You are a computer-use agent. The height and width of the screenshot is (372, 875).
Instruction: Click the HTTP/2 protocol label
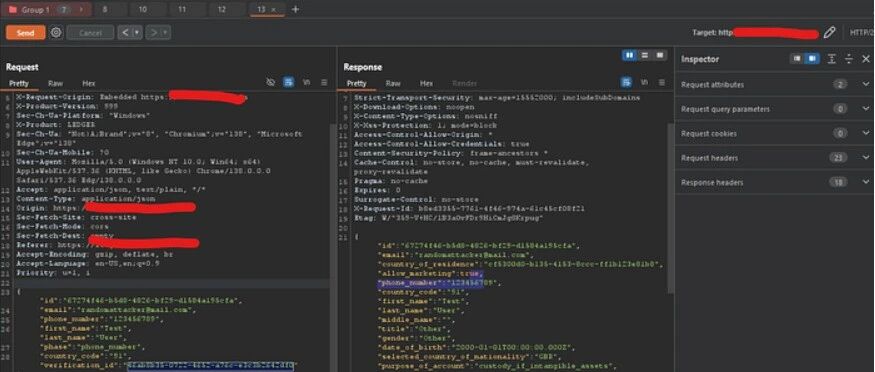tap(862, 33)
